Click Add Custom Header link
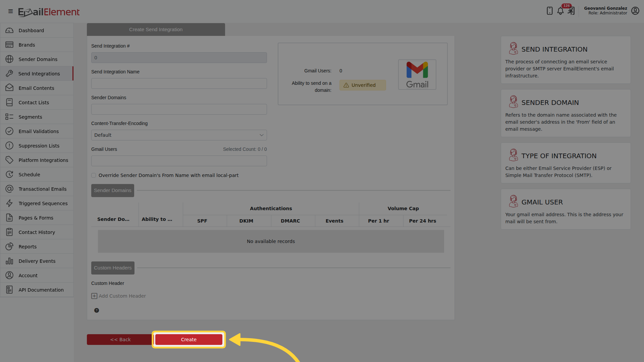 [119, 296]
